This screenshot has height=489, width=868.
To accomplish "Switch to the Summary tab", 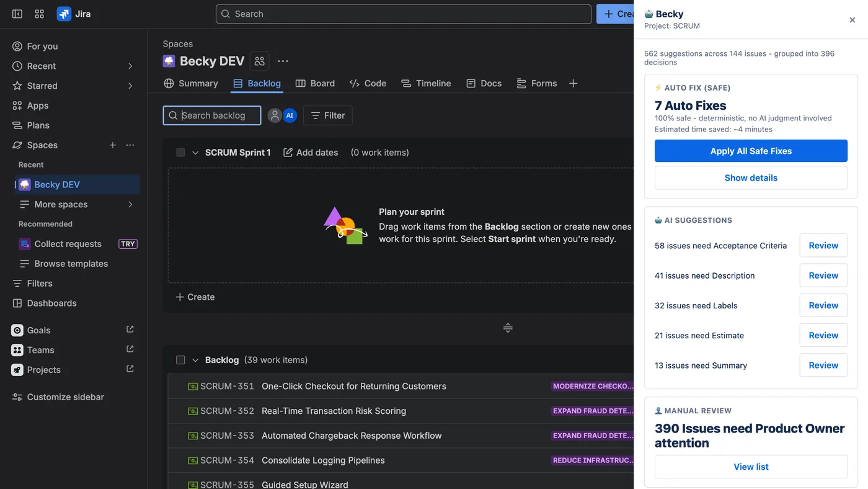I will point(191,83).
